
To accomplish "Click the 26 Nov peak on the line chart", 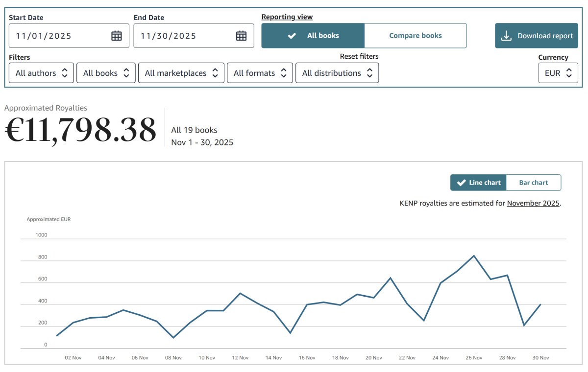I will click(x=474, y=256).
